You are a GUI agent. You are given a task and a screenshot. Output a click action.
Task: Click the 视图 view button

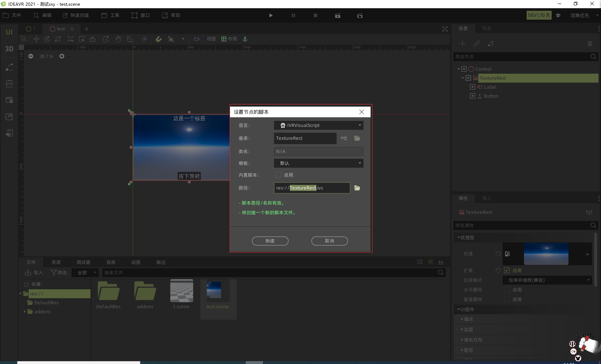pyautogui.click(x=211, y=39)
